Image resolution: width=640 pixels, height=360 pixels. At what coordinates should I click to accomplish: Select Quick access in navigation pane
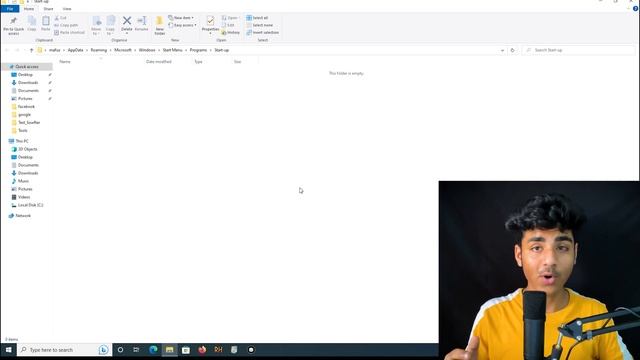coord(27,67)
